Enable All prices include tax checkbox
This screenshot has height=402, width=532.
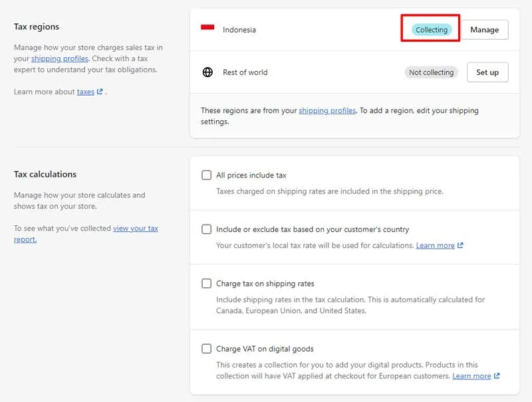[206, 175]
